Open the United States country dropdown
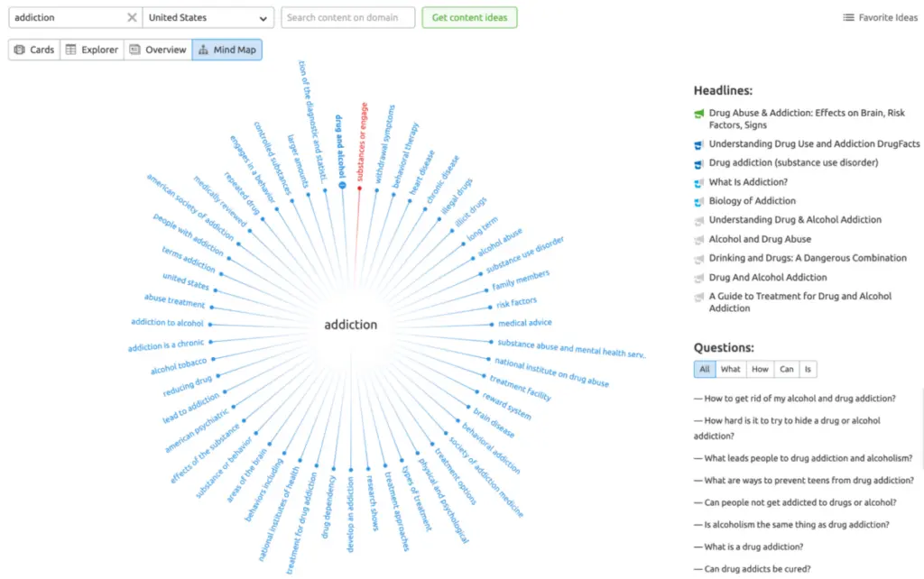Viewport: 924px width, 579px height. coord(208,17)
